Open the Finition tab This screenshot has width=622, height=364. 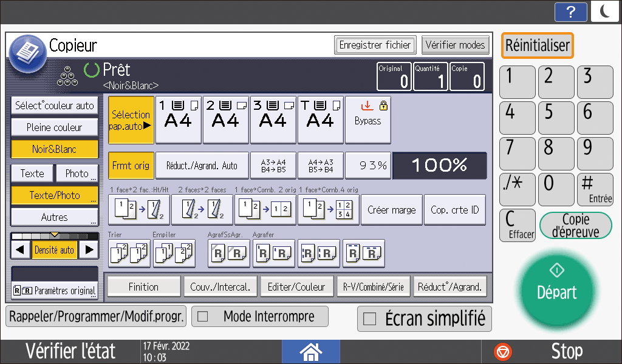click(143, 287)
